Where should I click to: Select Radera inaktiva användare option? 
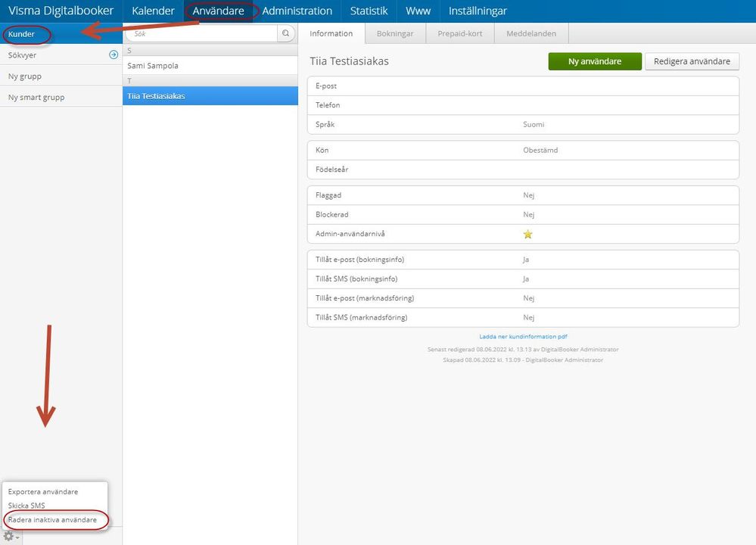[52, 519]
